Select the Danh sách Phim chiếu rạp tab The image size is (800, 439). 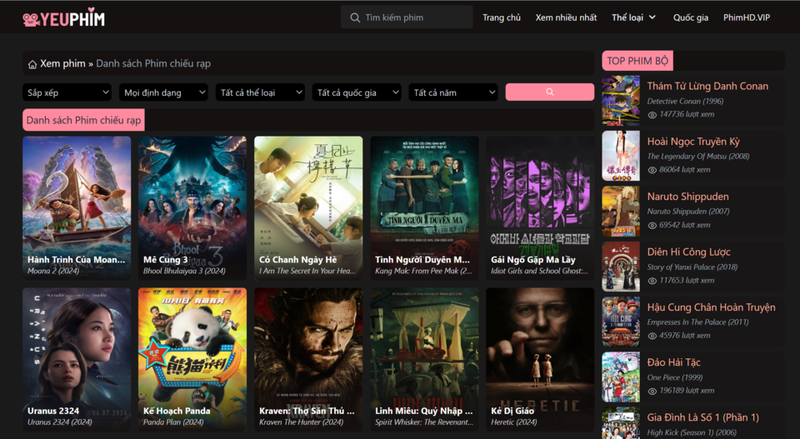(84, 120)
